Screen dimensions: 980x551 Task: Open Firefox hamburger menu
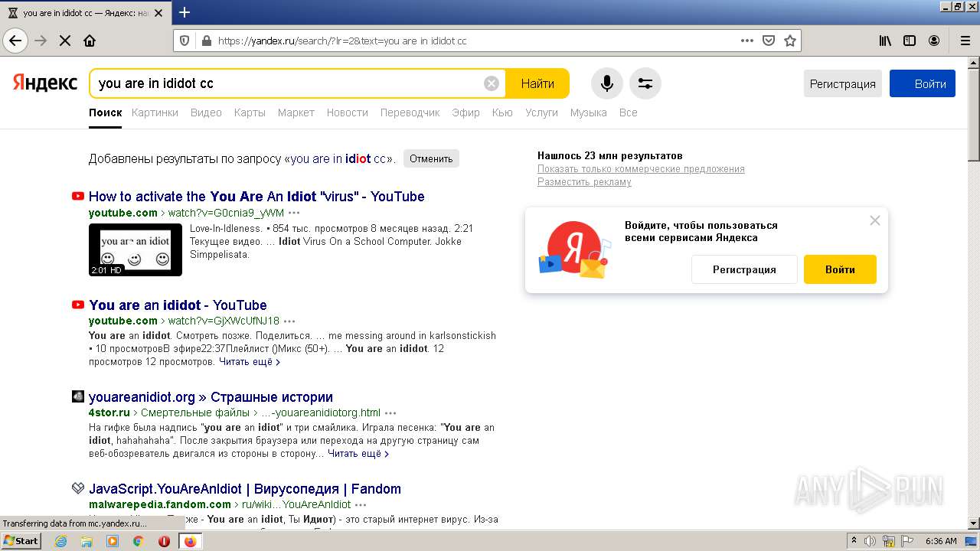965,41
